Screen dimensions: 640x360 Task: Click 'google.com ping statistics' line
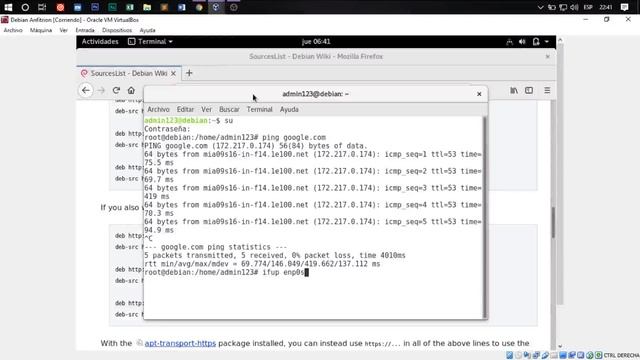[216, 247]
